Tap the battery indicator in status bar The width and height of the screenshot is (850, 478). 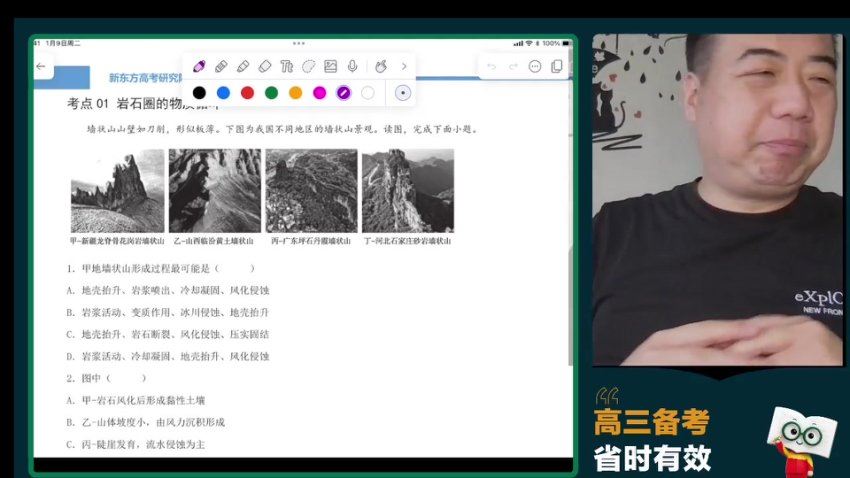tap(566, 43)
